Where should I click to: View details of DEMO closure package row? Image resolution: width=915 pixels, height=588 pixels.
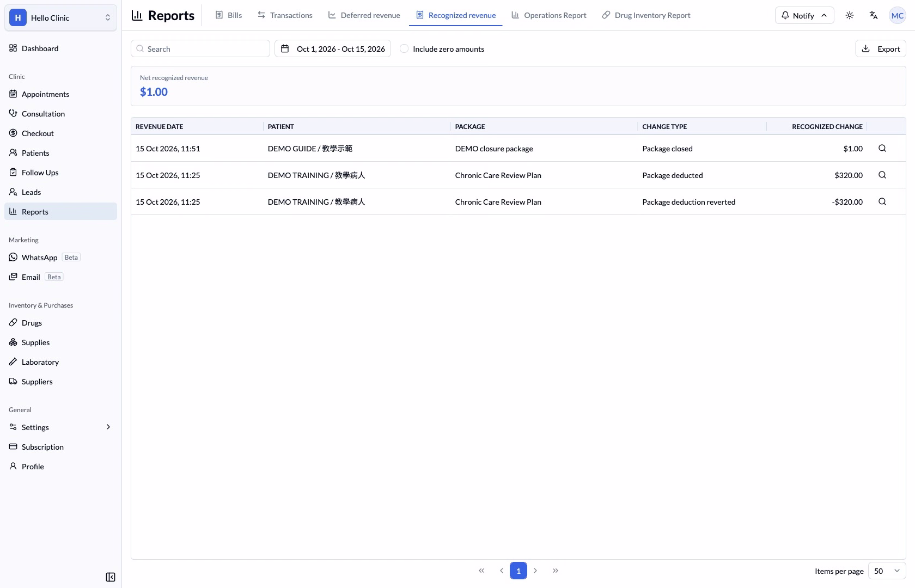[x=882, y=148]
